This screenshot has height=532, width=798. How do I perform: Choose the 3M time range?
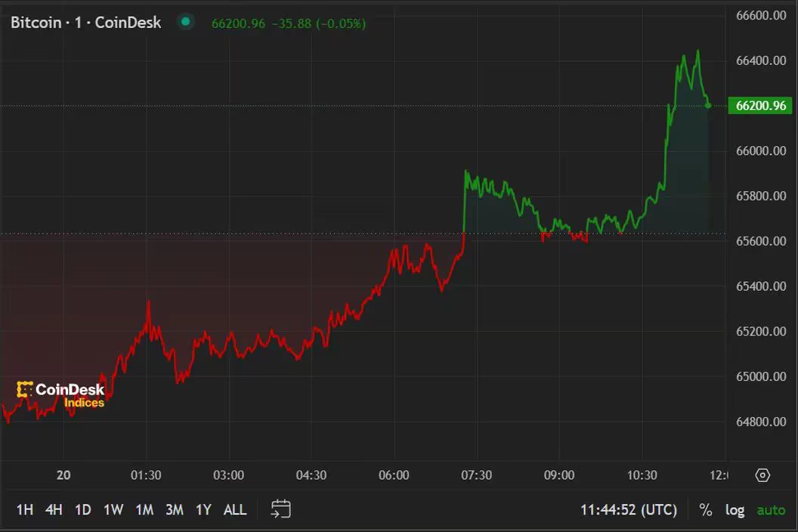coord(175,510)
